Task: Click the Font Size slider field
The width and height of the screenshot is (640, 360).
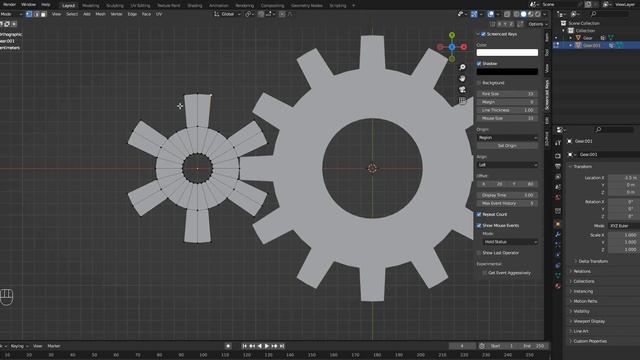Action: [x=507, y=94]
